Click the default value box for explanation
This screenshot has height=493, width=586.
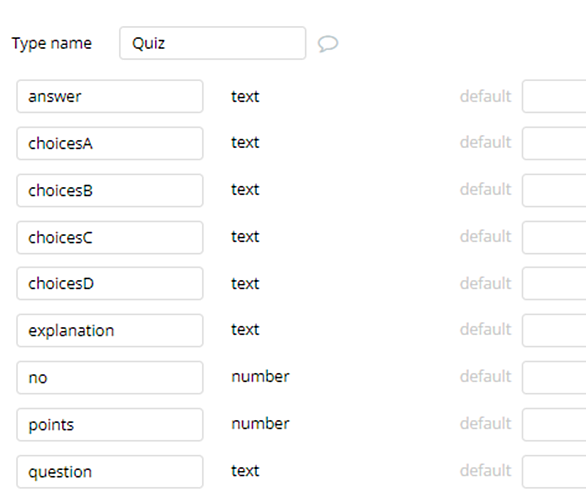(554, 330)
